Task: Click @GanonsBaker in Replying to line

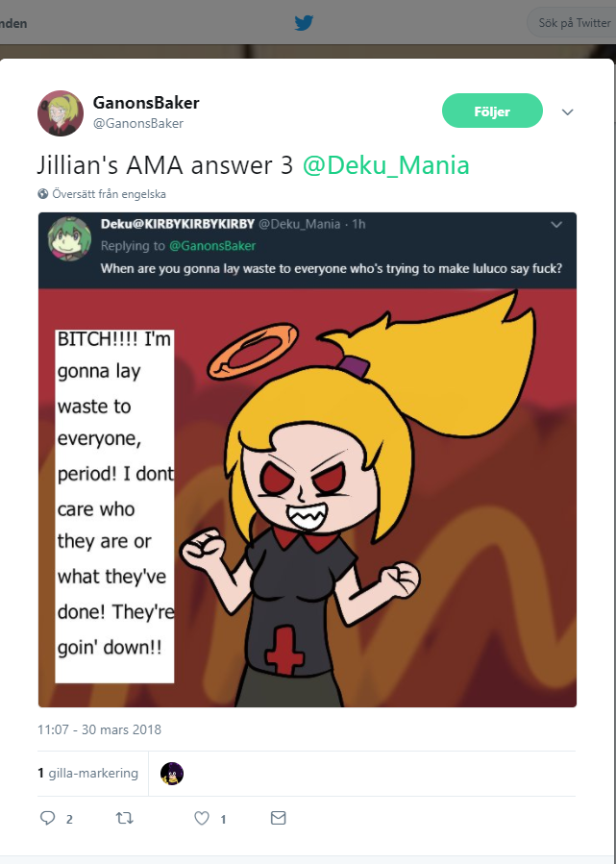Action: [x=212, y=246]
